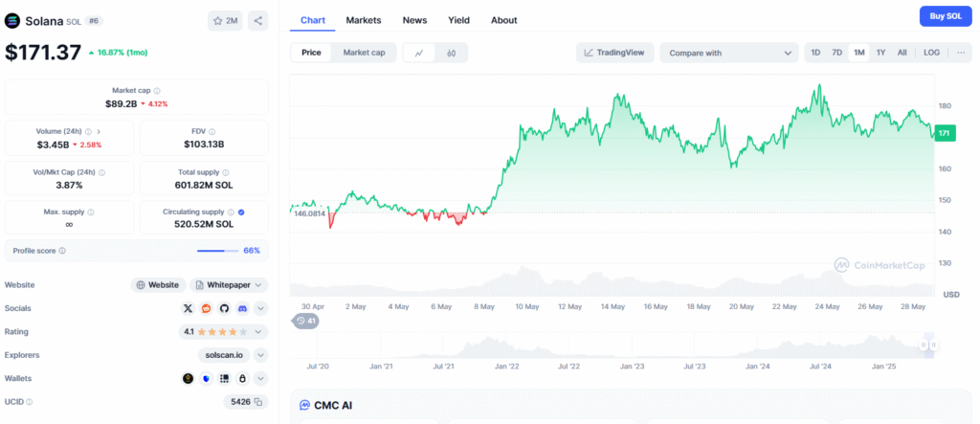Open blue shield wallet icon
Viewport: 980px width, 424px height.
pyautogui.click(x=207, y=378)
